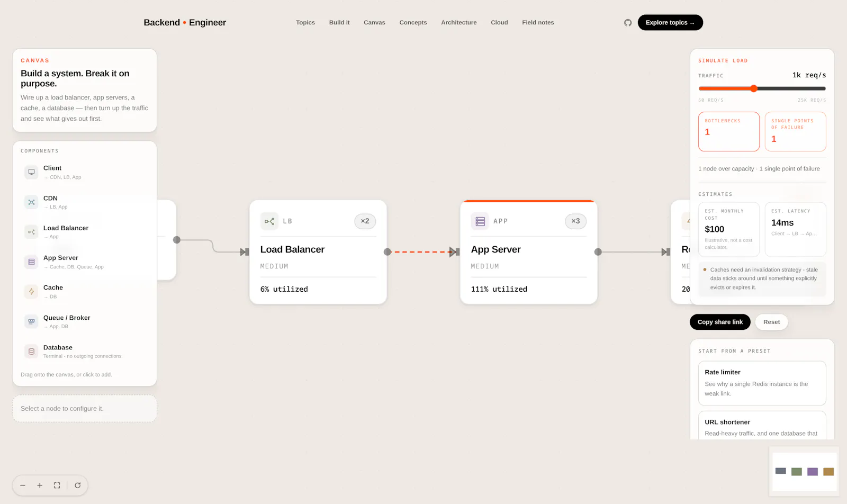
Task: Click the traffic slider handle
Action: click(x=754, y=88)
